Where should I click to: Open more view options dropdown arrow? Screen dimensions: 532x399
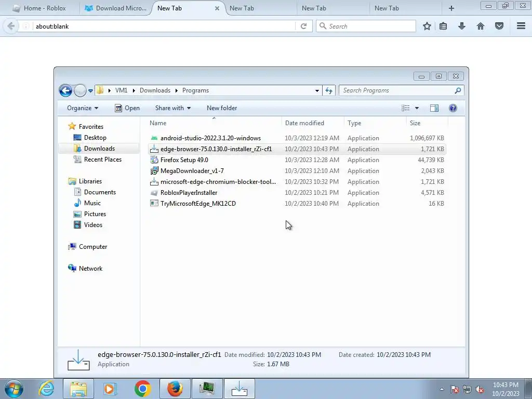pos(417,108)
